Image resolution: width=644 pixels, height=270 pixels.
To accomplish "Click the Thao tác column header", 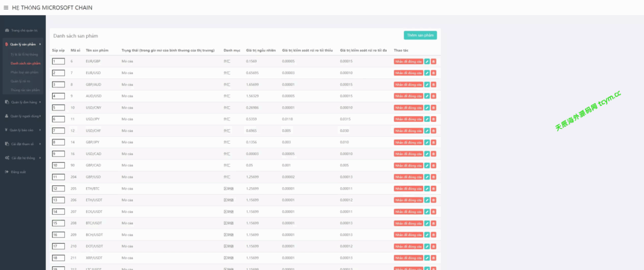I will [401, 50].
